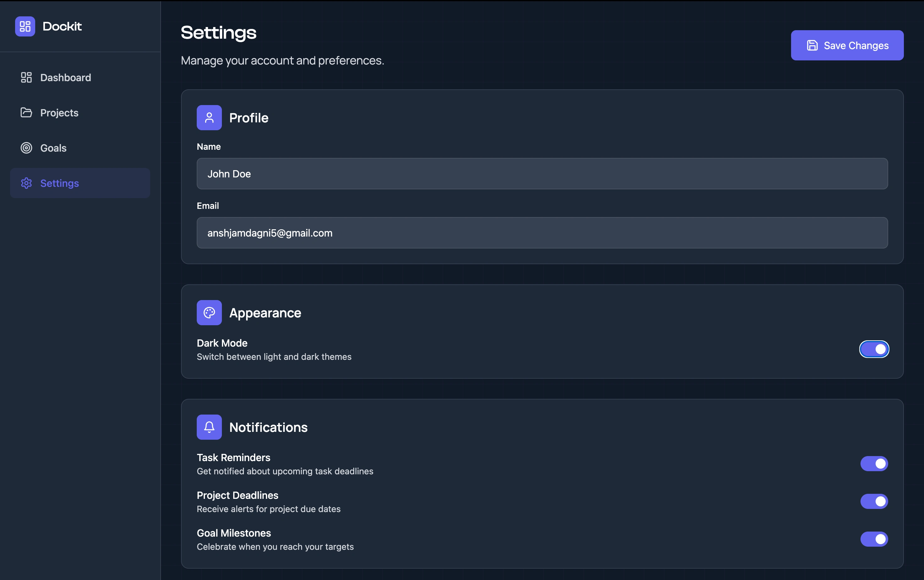This screenshot has height=580, width=924.
Task: Click the Dockit brand name
Action: point(62,26)
